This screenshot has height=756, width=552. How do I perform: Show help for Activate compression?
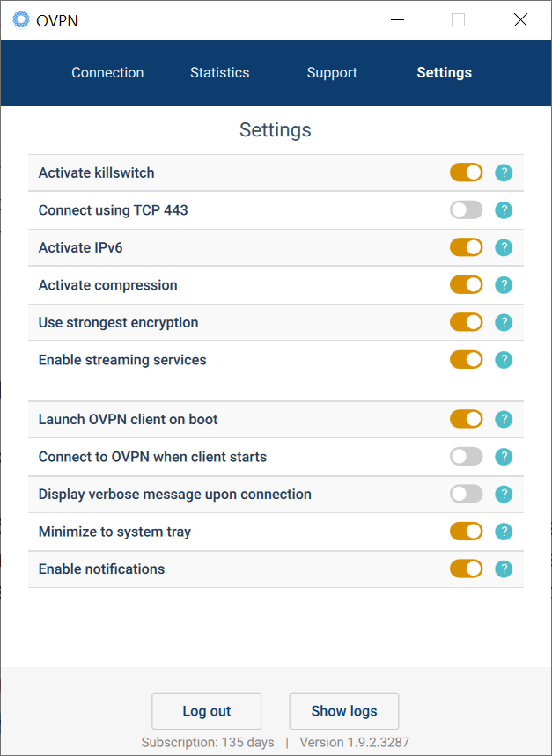point(504,285)
